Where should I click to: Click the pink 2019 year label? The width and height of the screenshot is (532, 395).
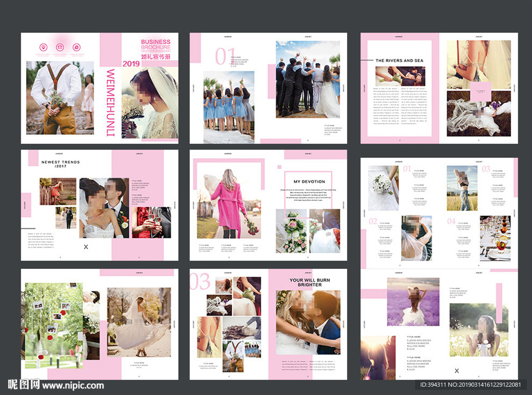click(x=131, y=64)
